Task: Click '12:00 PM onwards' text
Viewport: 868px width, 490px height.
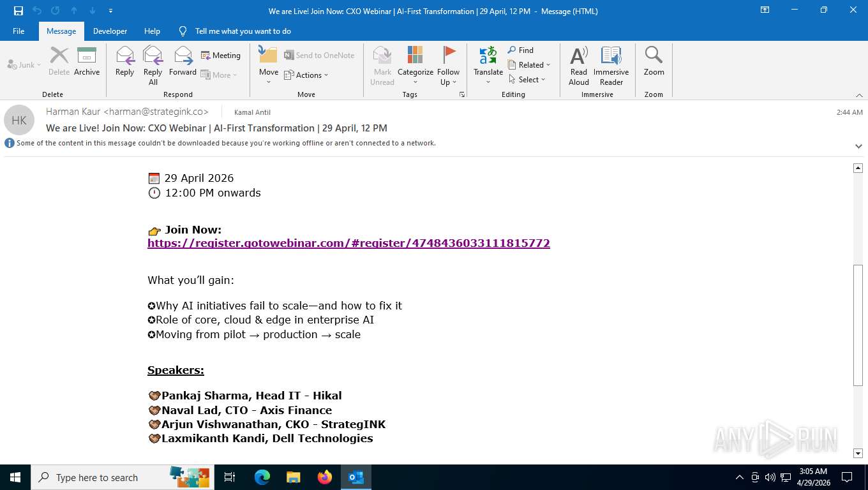Action: [x=213, y=193]
